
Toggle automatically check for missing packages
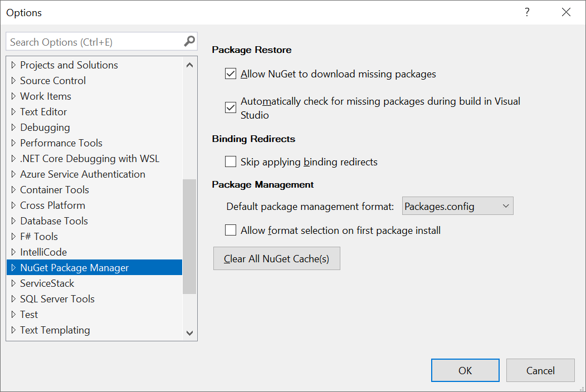[231, 107]
